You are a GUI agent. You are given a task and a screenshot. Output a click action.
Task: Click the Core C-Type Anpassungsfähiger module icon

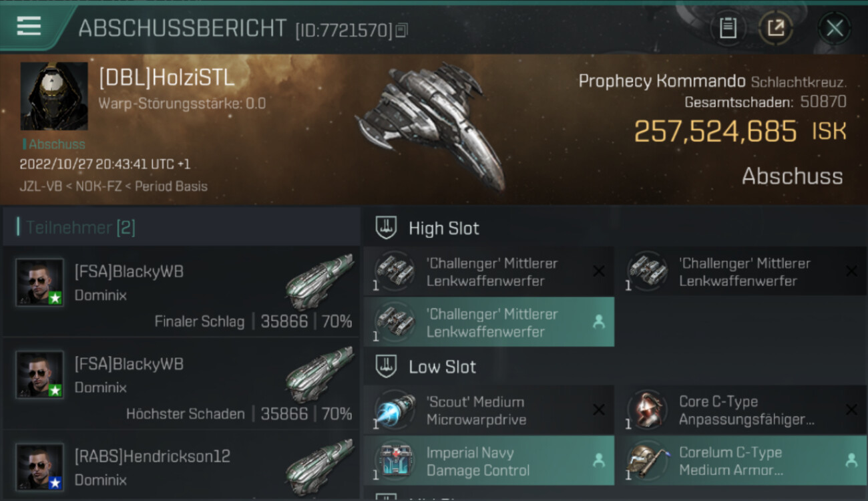pyautogui.click(x=647, y=410)
